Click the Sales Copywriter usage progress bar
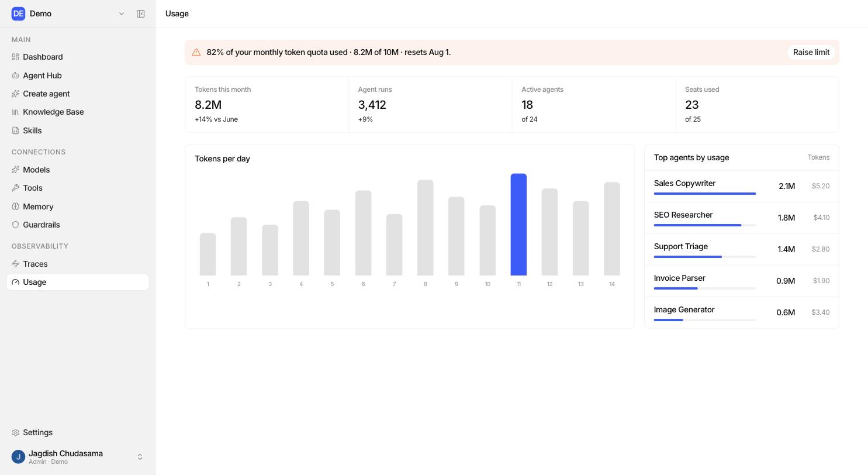 (705, 194)
